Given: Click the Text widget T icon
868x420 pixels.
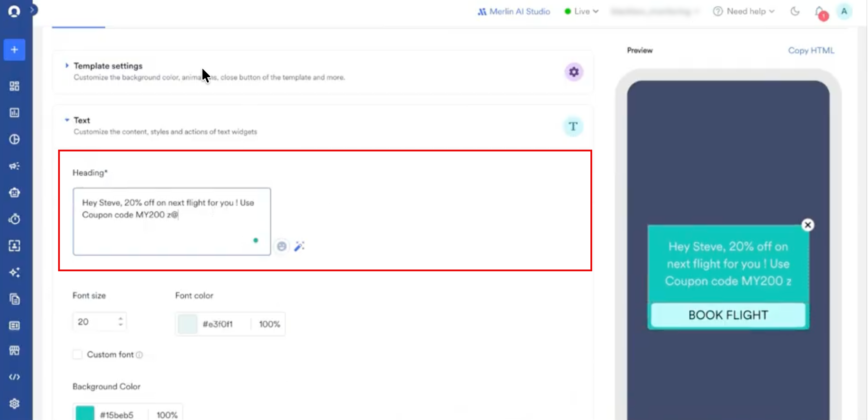Looking at the screenshot, I should (x=573, y=126).
